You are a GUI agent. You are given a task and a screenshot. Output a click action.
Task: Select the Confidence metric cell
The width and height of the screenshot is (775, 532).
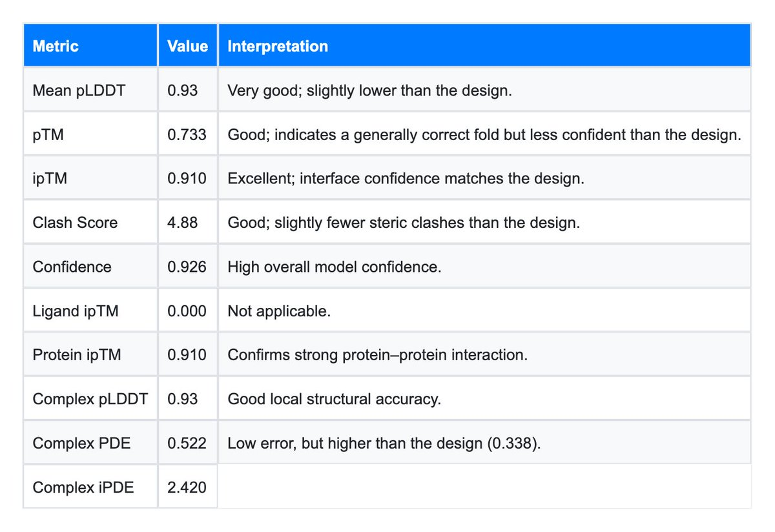tap(72, 267)
